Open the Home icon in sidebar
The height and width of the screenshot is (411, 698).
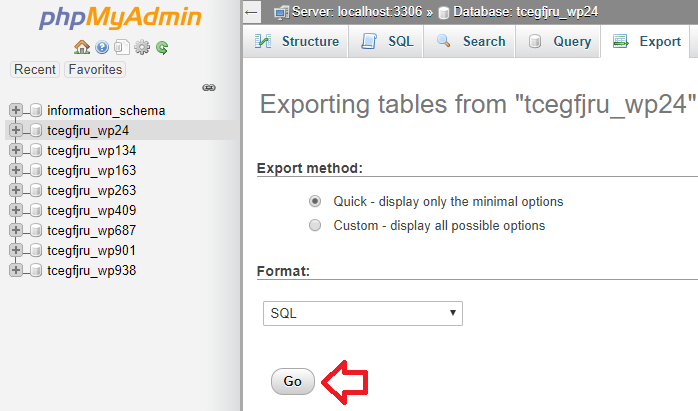[82, 47]
